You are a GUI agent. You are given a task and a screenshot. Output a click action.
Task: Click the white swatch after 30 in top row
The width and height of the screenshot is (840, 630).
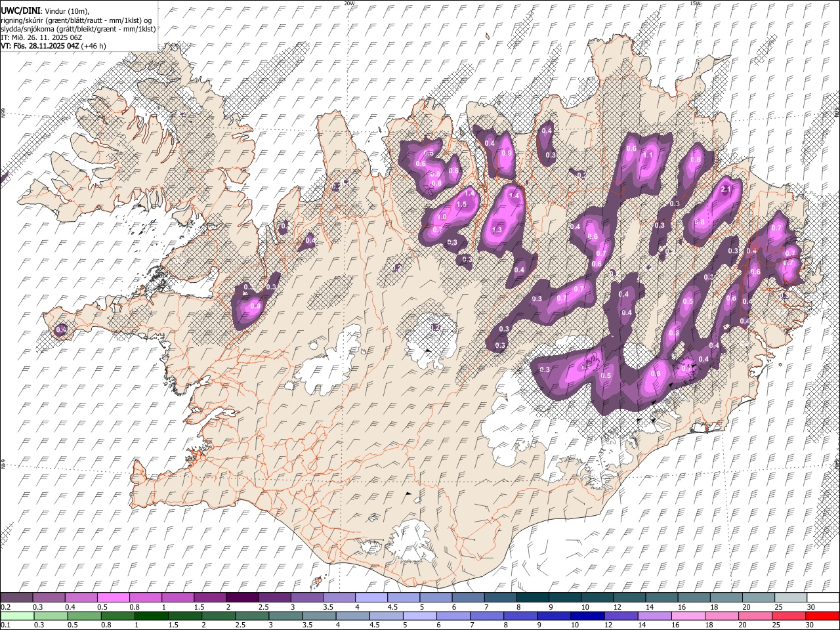pos(824,597)
